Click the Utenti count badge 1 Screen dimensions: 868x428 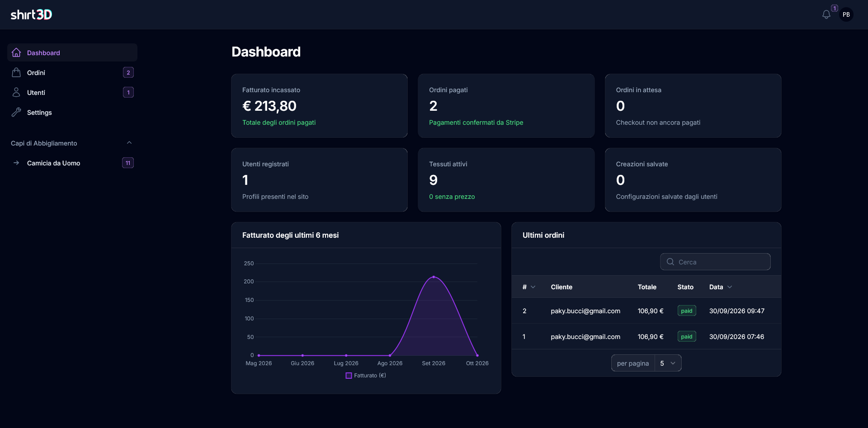pyautogui.click(x=128, y=92)
